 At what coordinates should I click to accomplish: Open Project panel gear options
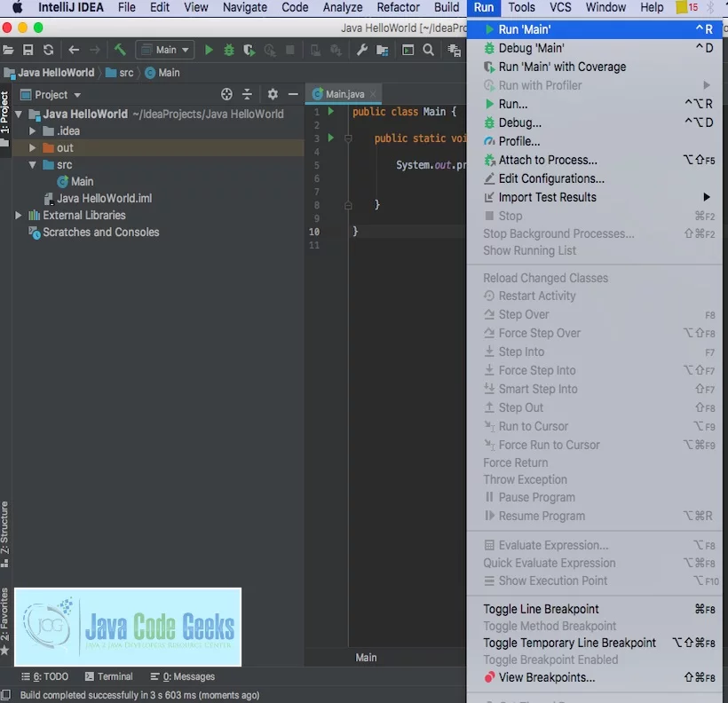coord(273,94)
